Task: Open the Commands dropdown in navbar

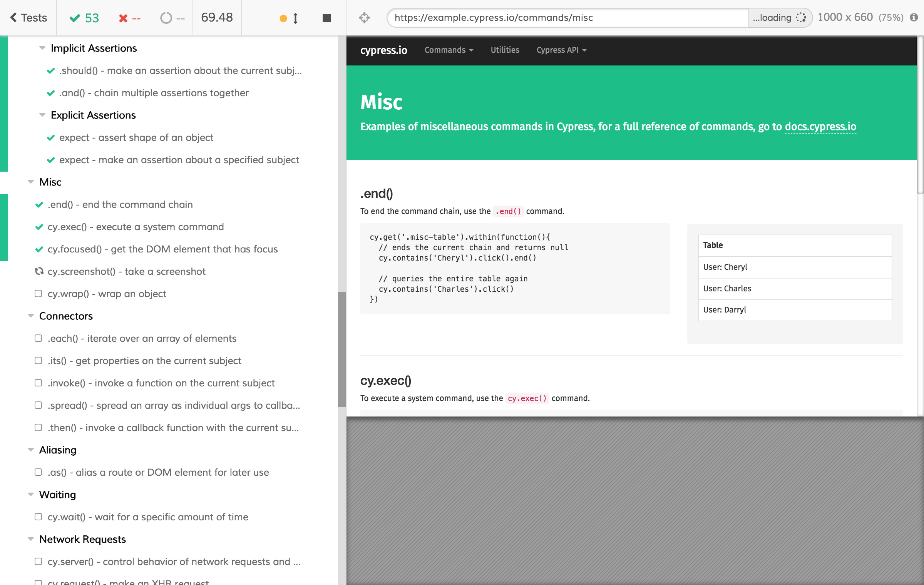Action: pos(449,50)
